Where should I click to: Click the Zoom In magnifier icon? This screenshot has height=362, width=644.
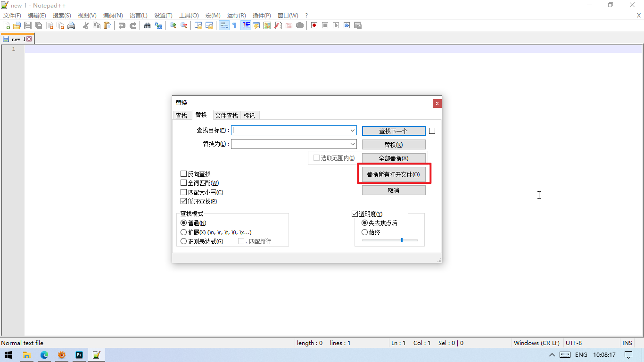point(173,25)
